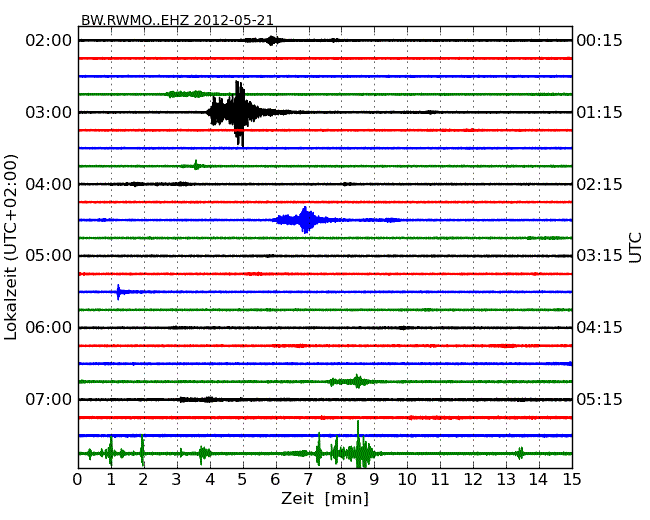Screen dimensions: 650x520
Task: Click x-axis tick label 4
Action: 210,479
